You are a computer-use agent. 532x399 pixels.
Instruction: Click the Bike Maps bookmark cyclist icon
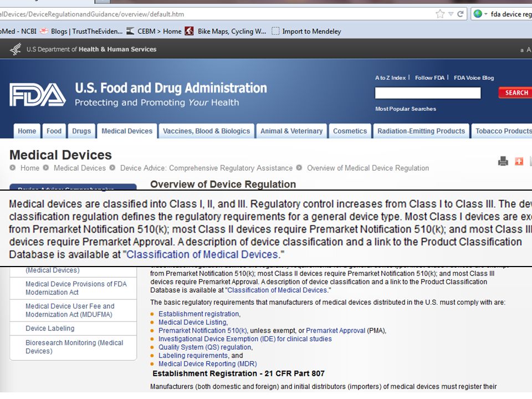[189, 31]
